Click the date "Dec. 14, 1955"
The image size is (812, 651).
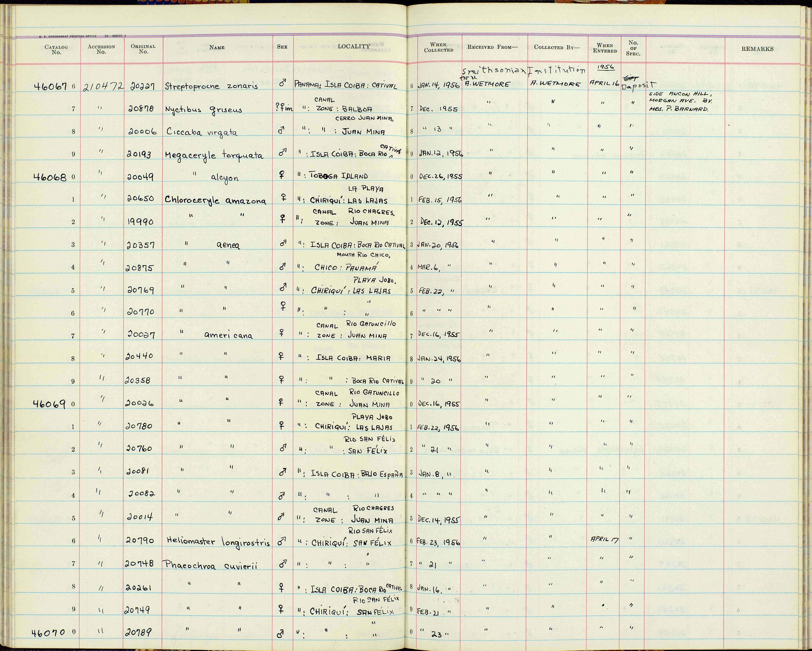439,519
